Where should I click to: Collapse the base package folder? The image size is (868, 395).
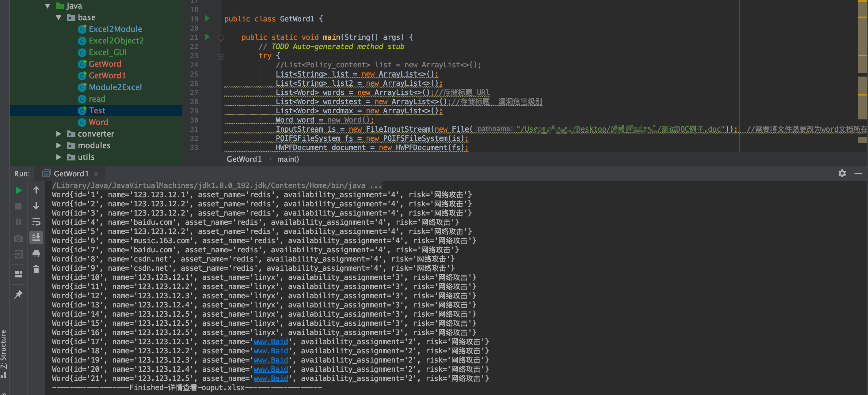[x=59, y=17]
